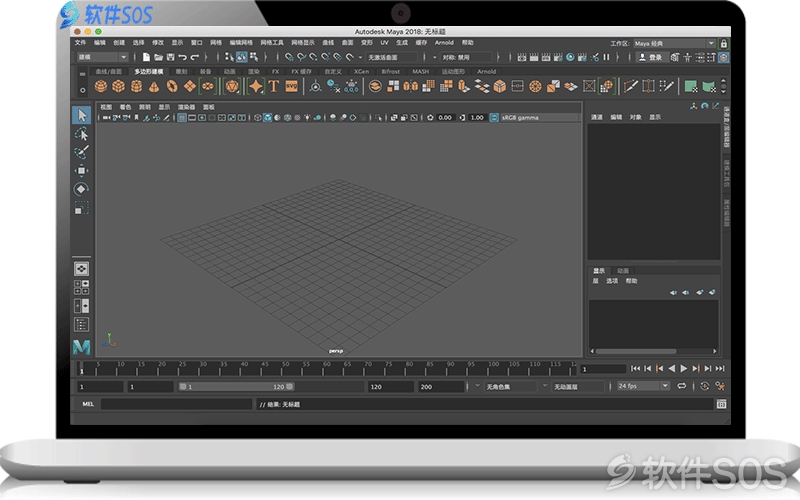Click the Multi-Cut knife tool shelf icon
The image size is (800, 500).
[631, 86]
